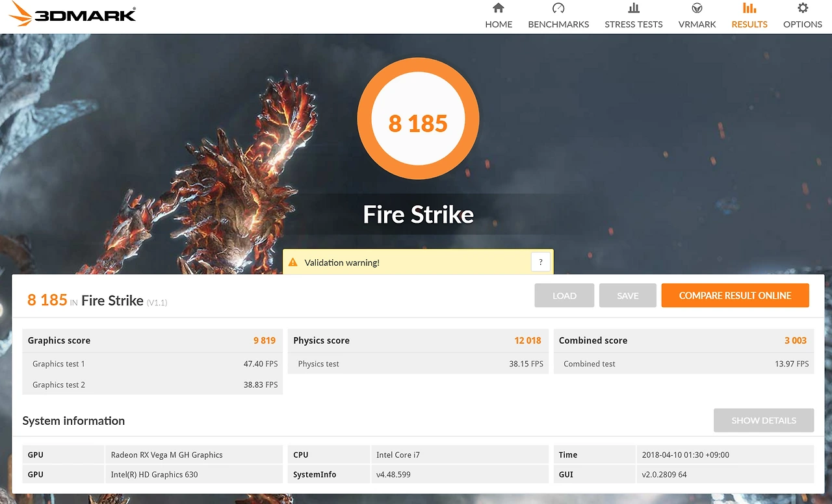
Task: Click the SystemInfo version v4.48.599
Action: pyautogui.click(x=393, y=474)
